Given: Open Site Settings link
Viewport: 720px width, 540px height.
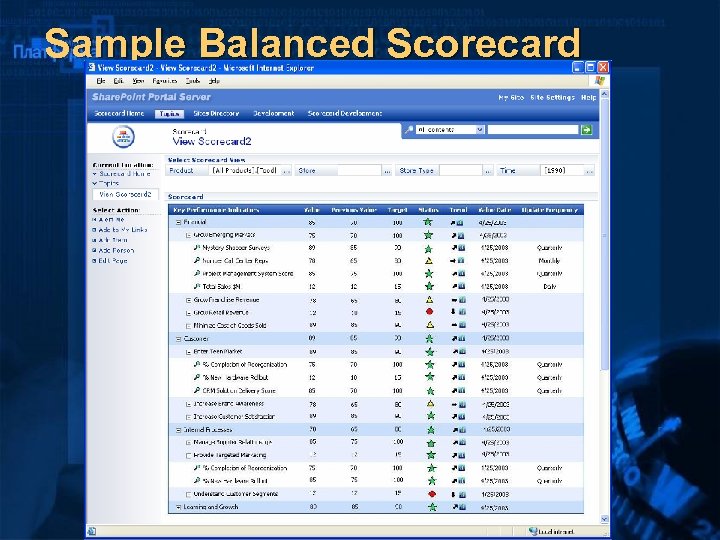Looking at the screenshot, I should [552, 97].
